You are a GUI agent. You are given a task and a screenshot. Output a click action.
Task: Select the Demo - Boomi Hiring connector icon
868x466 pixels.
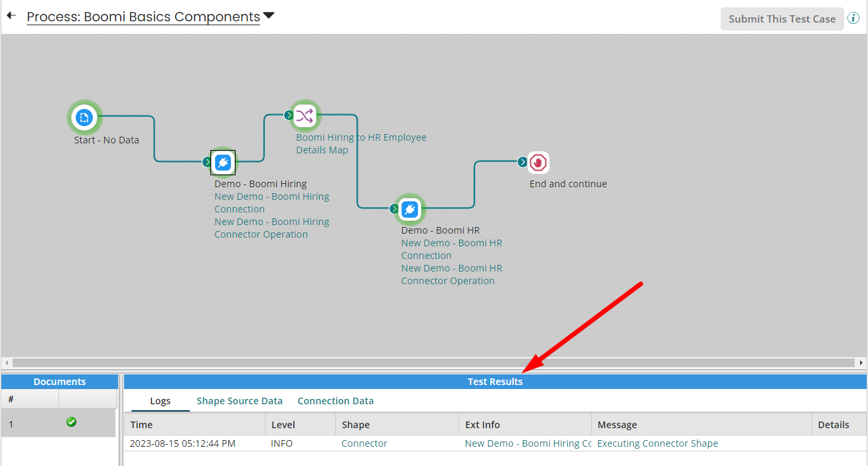pyautogui.click(x=223, y=162)
